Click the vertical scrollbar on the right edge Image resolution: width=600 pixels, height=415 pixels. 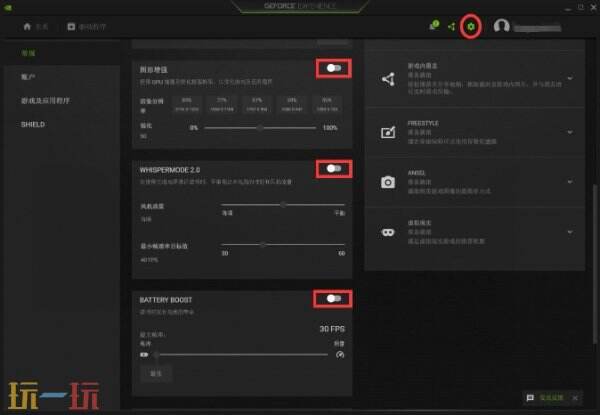click(595, 264)
